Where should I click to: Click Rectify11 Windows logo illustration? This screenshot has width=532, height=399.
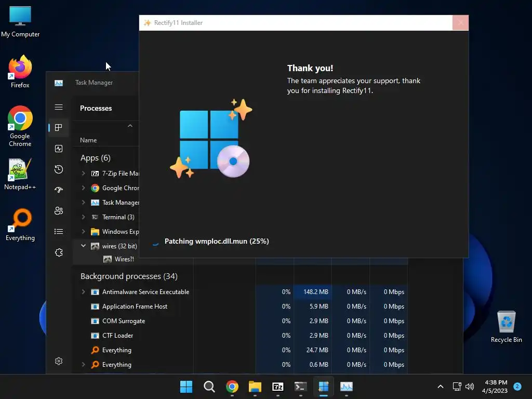coord(211,139)
